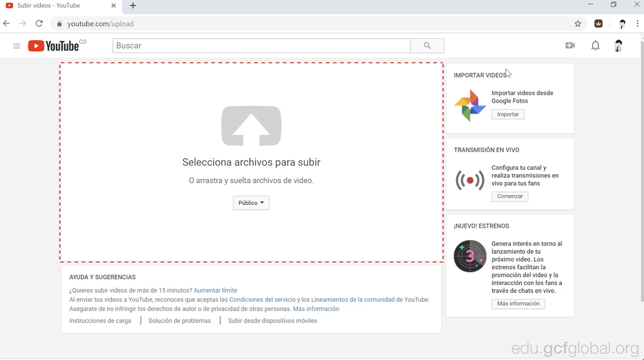Go back with the browser back arrow
Screen dimensions: 644x360
[x=6, y=23]
